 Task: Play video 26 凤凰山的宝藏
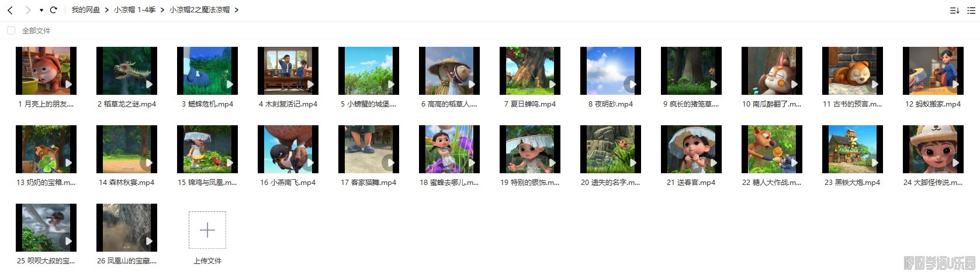click(x=149, y=241)
